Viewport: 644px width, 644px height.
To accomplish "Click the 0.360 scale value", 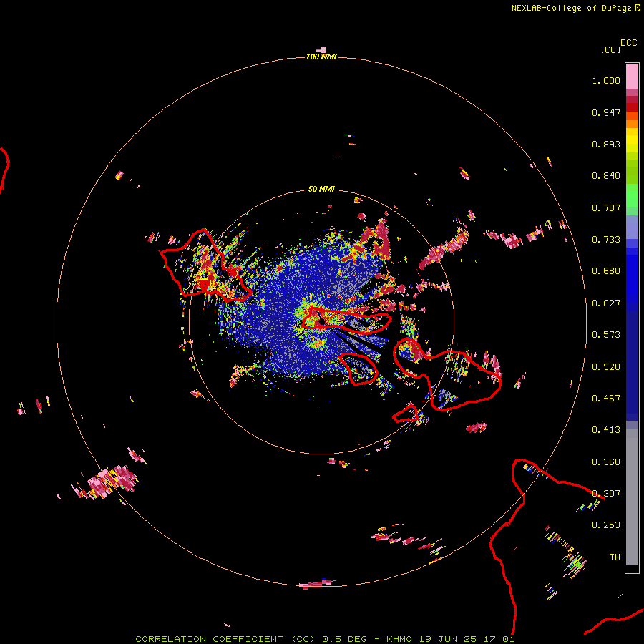I will coord(606,462).
